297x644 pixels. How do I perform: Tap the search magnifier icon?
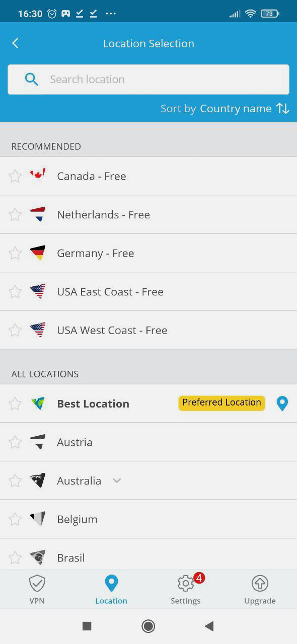click(31, 79)
